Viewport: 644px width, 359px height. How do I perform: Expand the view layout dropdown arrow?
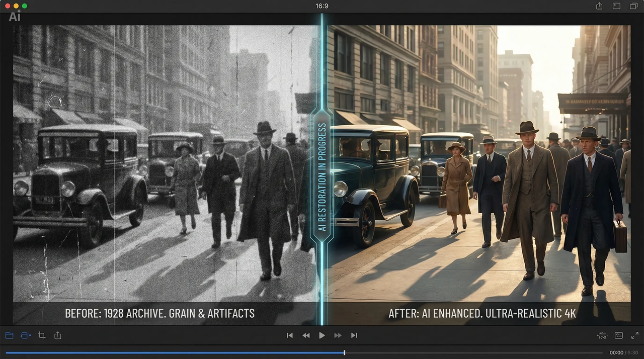click(30, 335)
